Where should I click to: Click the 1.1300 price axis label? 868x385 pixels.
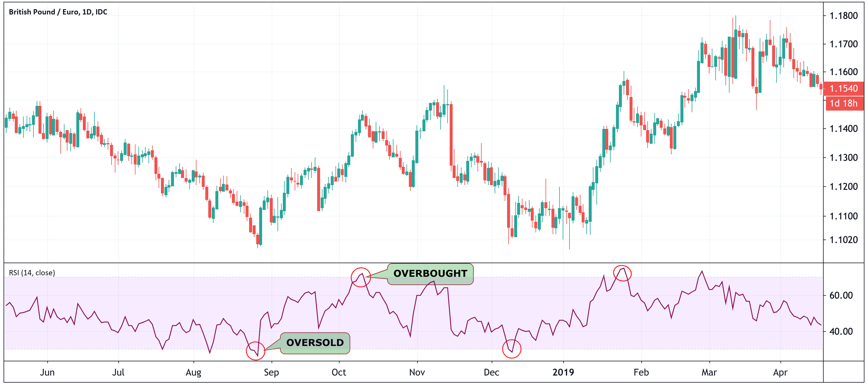click(843, 157)
